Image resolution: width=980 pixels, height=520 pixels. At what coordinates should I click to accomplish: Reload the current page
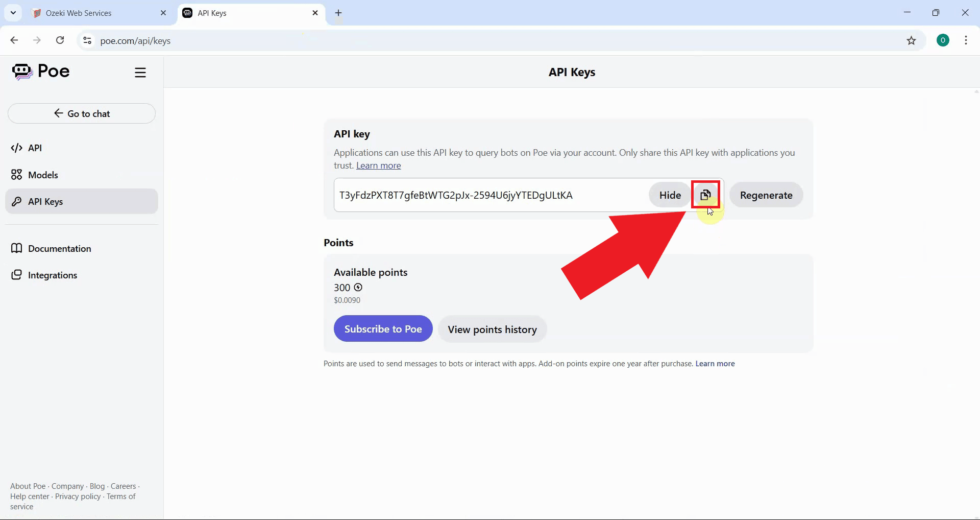coord(60,40)
